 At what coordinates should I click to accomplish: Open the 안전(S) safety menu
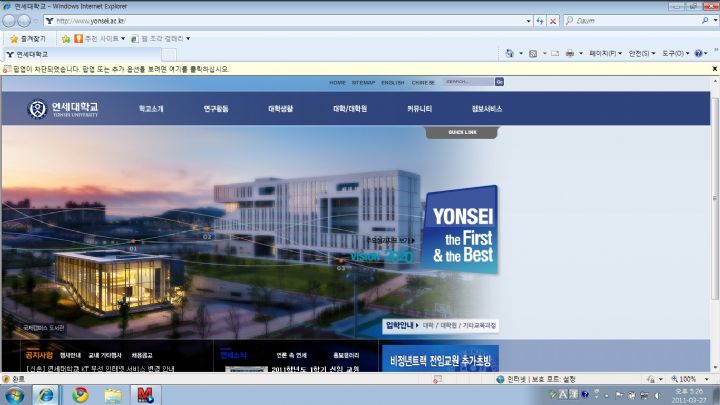(x=641, y=54)
